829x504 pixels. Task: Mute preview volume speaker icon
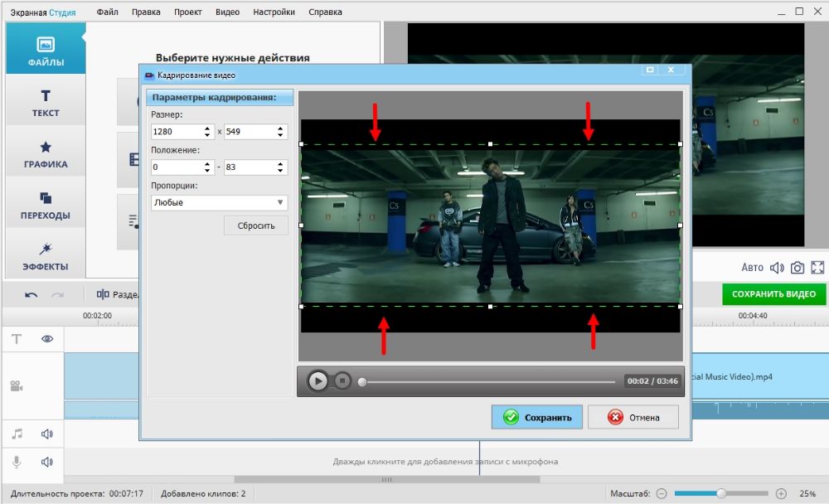point(777,268)
